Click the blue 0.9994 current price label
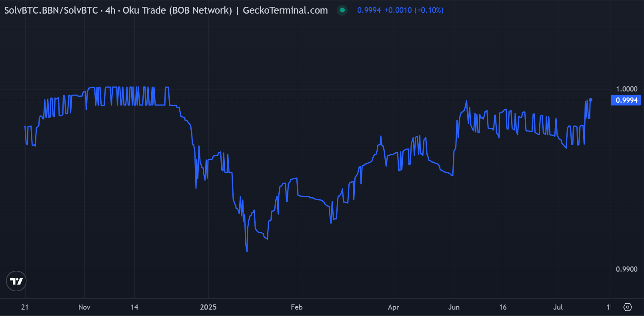644x316 pixels. [x=626, y=100]
